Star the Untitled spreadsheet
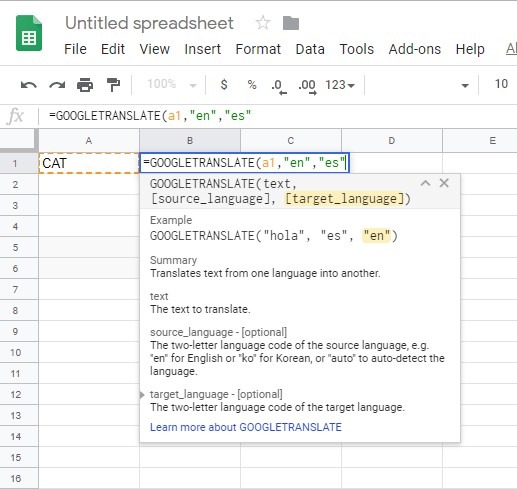 click(x=263, y=23)
